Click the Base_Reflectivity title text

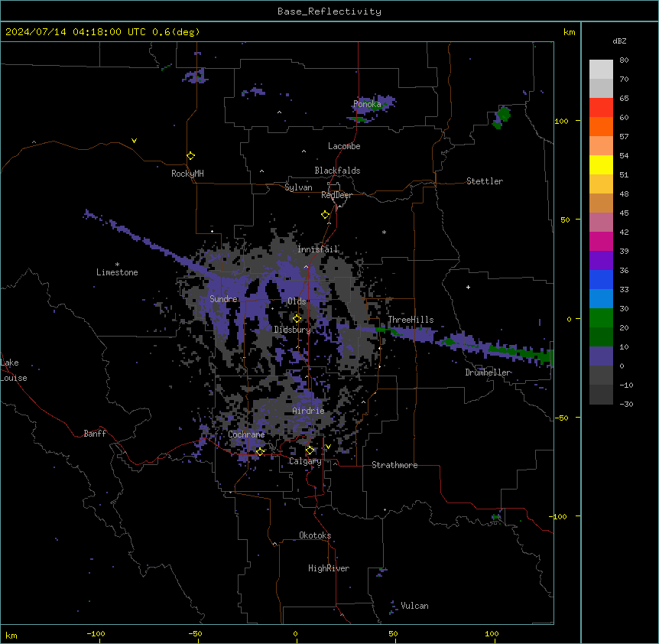(x=329, y=11)
